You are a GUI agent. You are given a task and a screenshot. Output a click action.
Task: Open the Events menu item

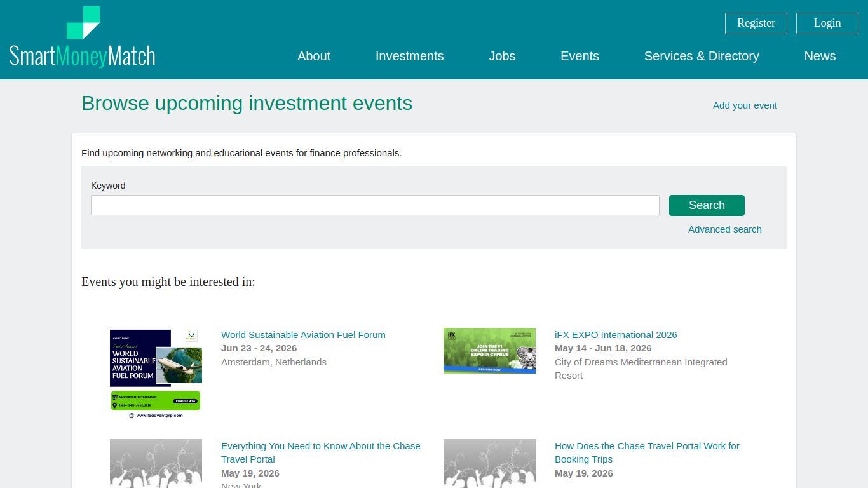[580, 56]
